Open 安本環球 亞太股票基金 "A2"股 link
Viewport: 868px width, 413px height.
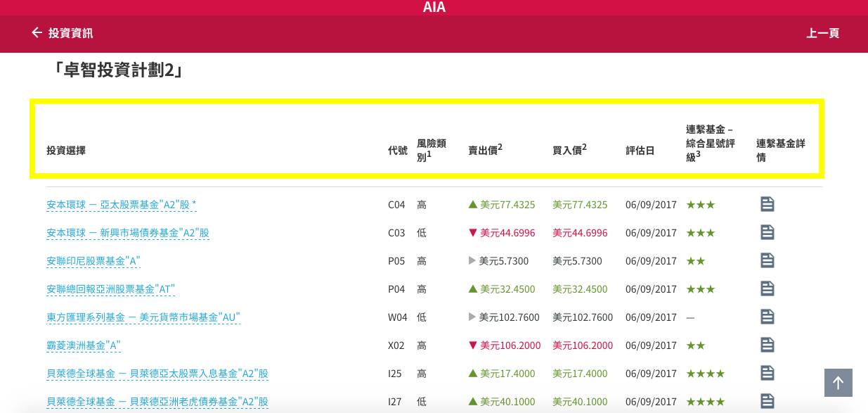tap(122, 205)
